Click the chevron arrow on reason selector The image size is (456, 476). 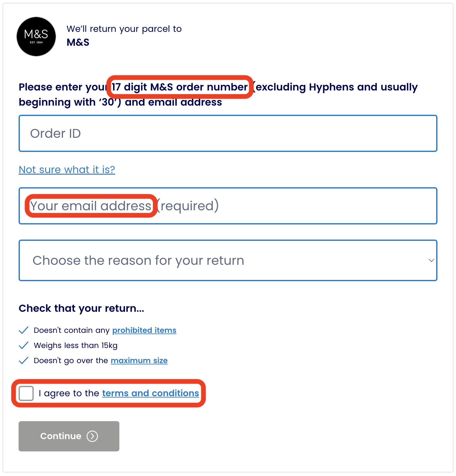431,260
